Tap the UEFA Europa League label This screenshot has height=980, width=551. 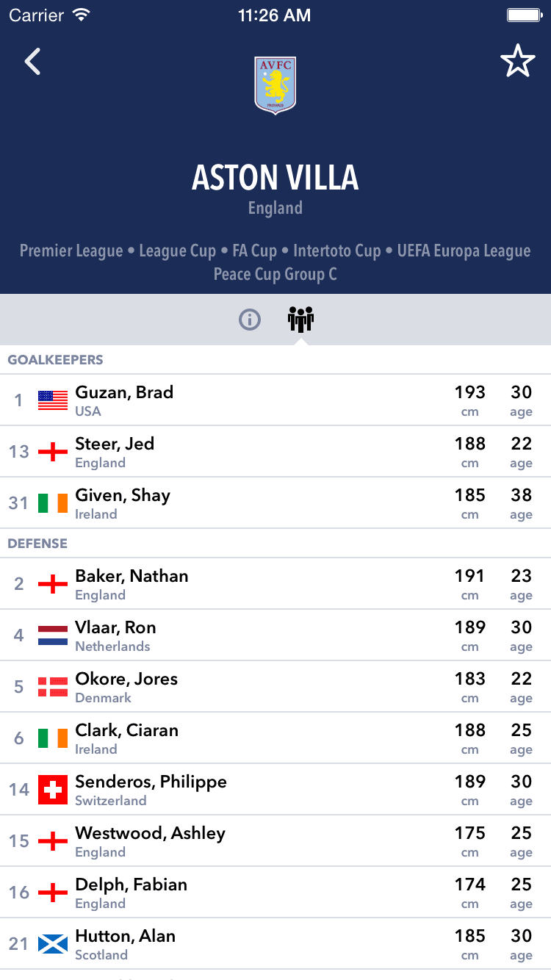464,251
